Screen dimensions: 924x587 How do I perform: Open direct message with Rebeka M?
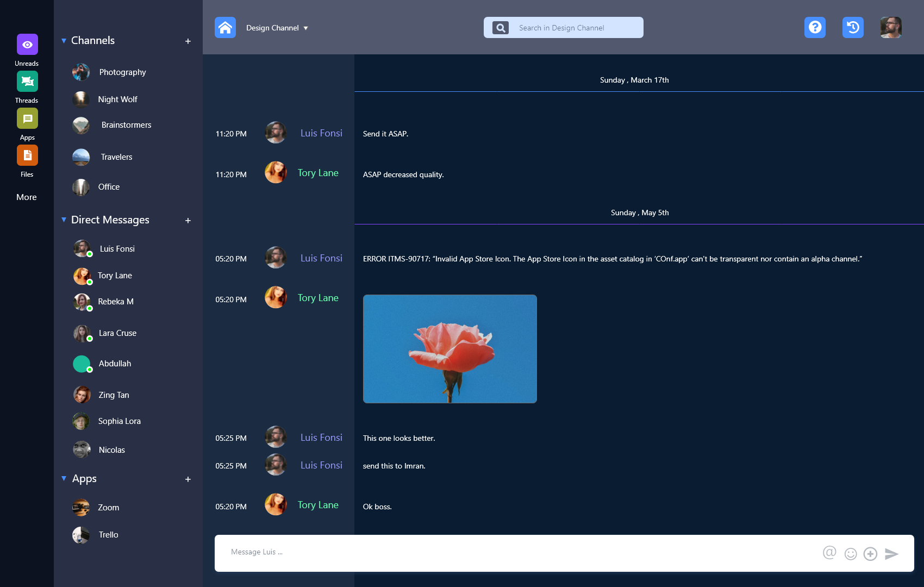[115, 302]
